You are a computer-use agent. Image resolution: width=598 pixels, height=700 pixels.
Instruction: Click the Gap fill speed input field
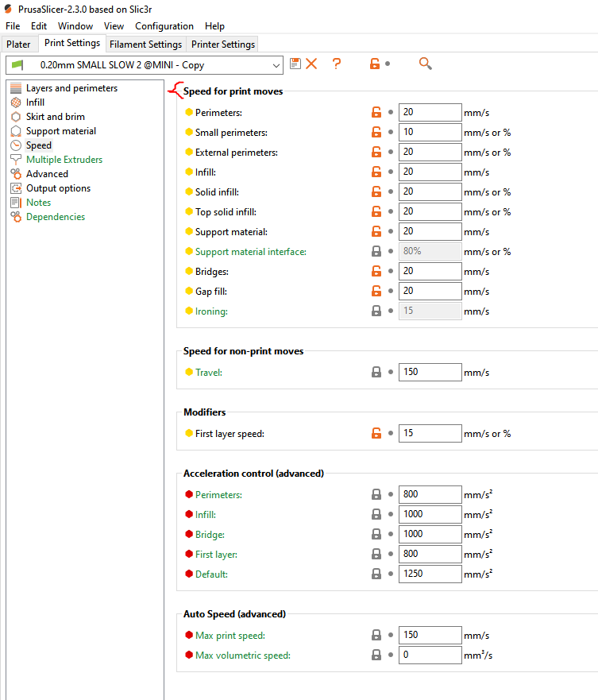point(430,291)
